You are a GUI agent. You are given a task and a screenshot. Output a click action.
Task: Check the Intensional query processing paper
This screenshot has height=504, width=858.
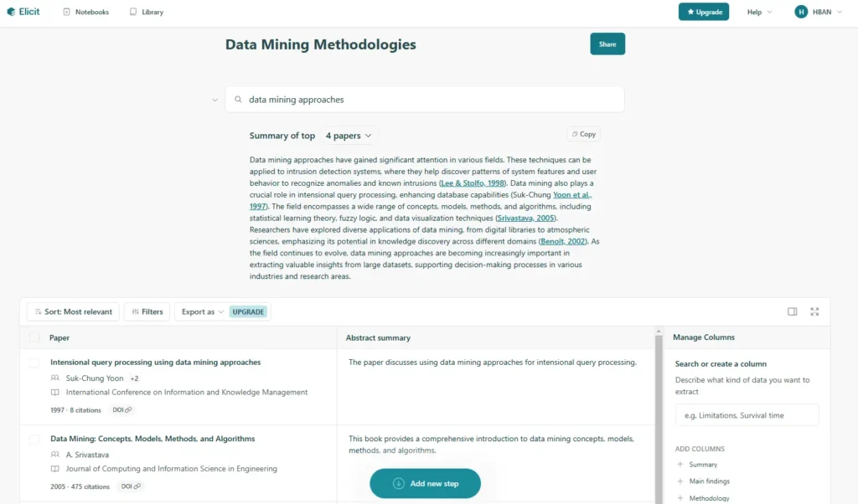34,363
